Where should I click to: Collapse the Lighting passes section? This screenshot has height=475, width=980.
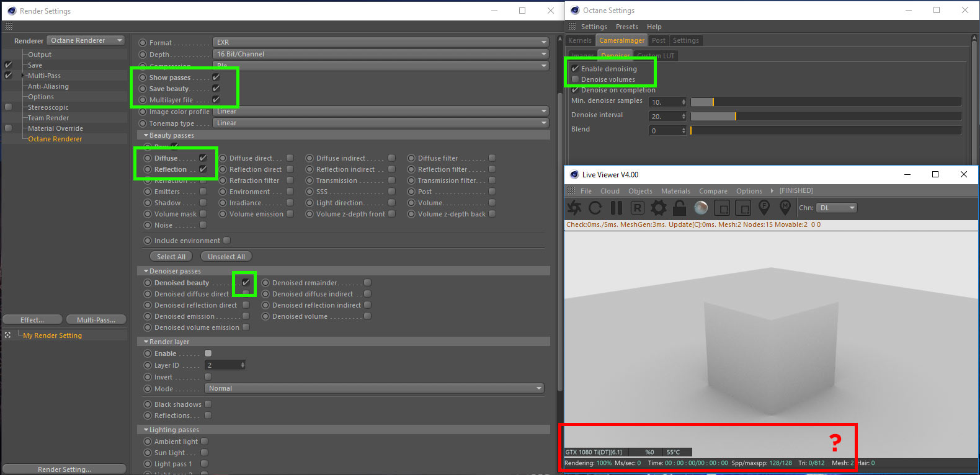146,430
